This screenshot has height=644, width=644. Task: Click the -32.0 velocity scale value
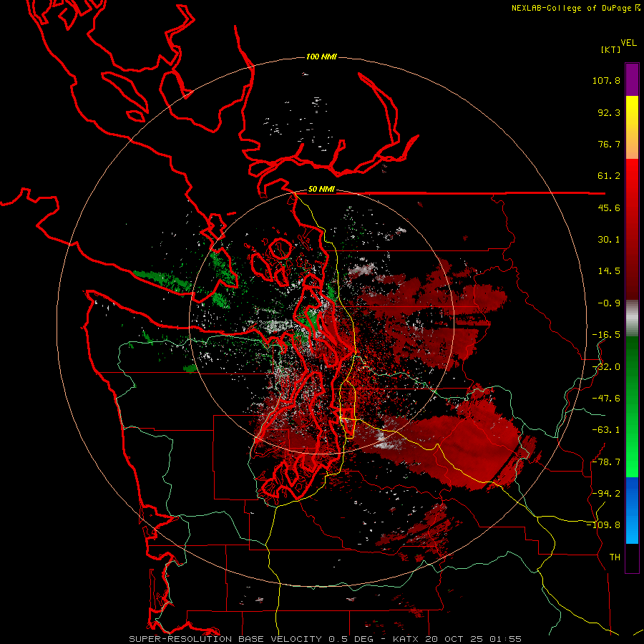pos(606,367)
